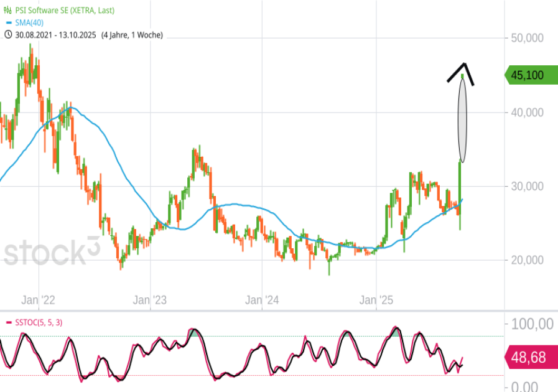
Task: Select the gray ellipse drawing on the chart
Action: [462, 118]
